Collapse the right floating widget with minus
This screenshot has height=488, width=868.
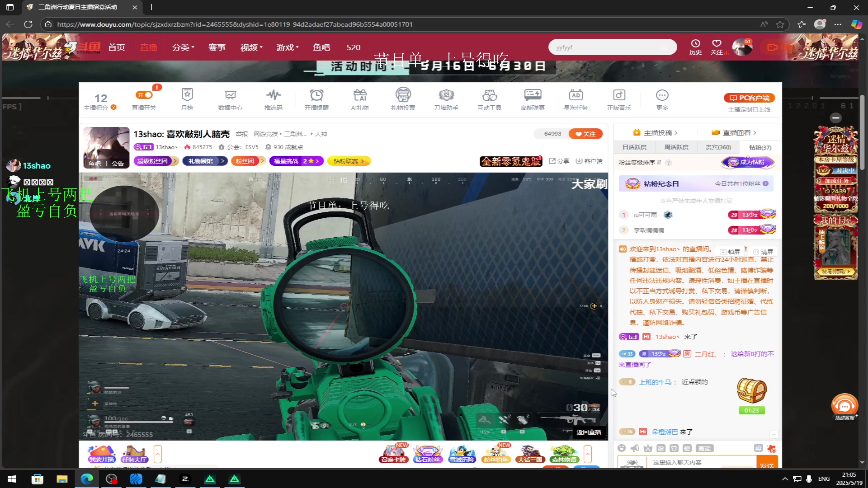(836, 118)
